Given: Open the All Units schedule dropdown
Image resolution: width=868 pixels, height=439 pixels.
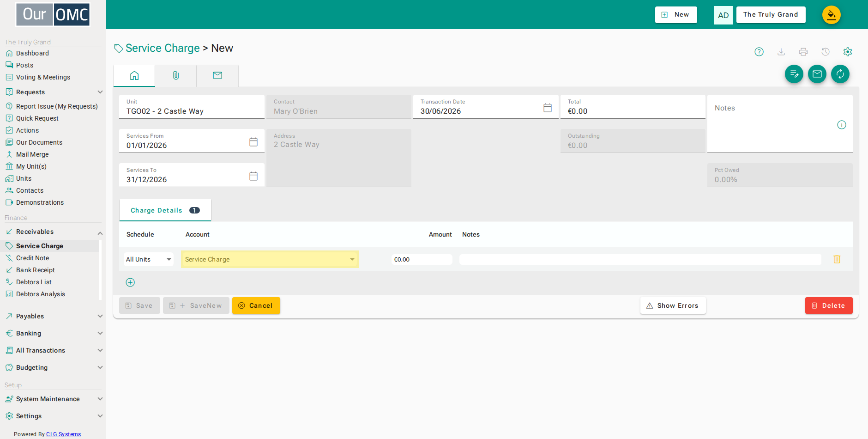Looking at the screenshot, I should click(149, 259).
